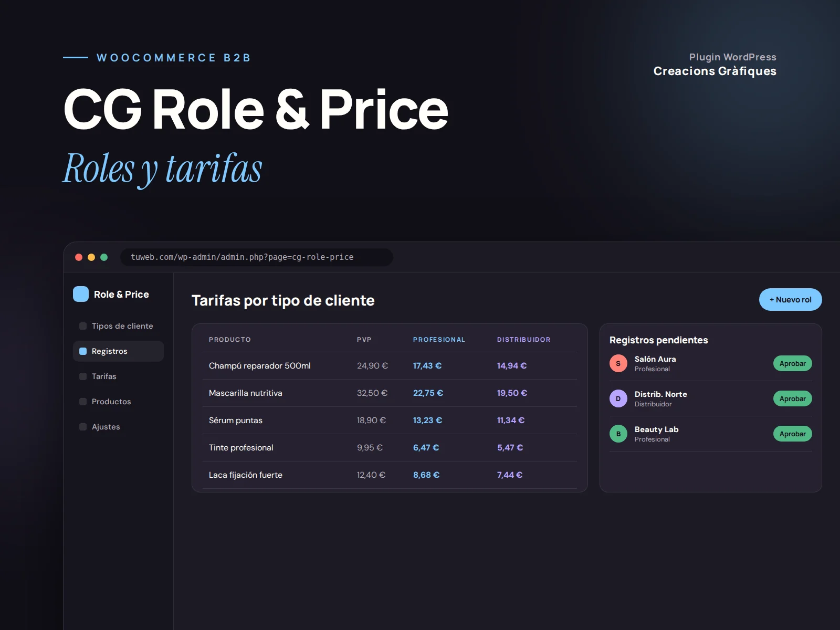840x630 pixels.
Task: Go to Tarifas section in sidebar
Action: 118,376
